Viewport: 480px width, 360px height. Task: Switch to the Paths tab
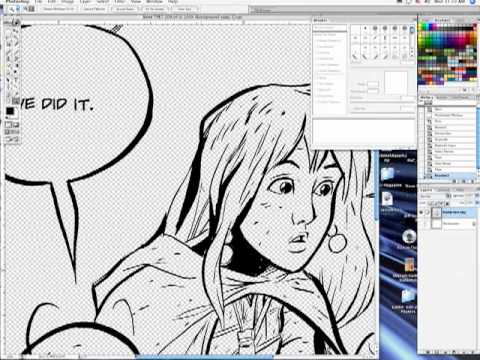pos(459,189)
